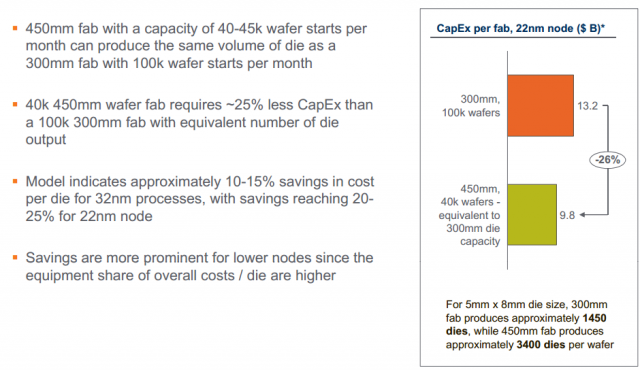Click the 'equipment share of overall costs' line

[x=180, y=275]
